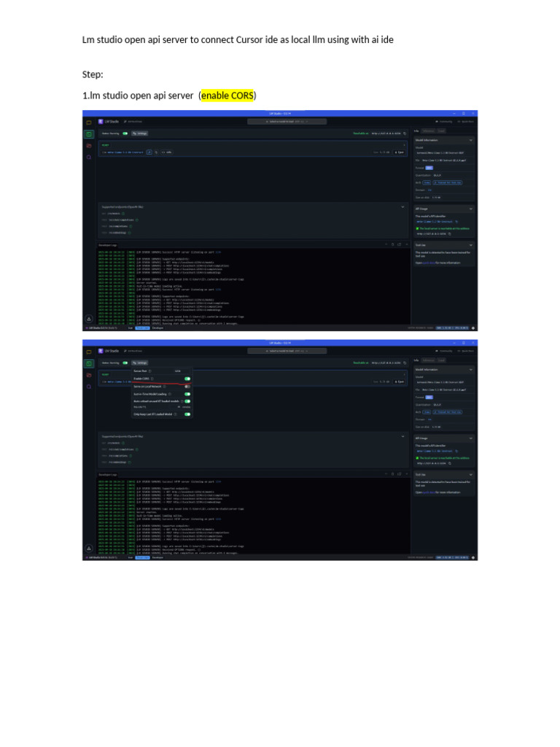
Task: Click info icon beside Just-in-Time Model Loading
Action: [169, 394]
